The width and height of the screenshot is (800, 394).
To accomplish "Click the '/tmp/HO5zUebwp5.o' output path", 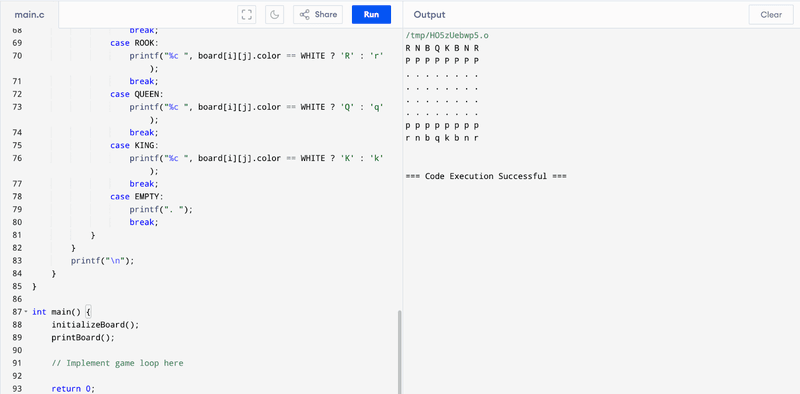I will coord(447,36).
